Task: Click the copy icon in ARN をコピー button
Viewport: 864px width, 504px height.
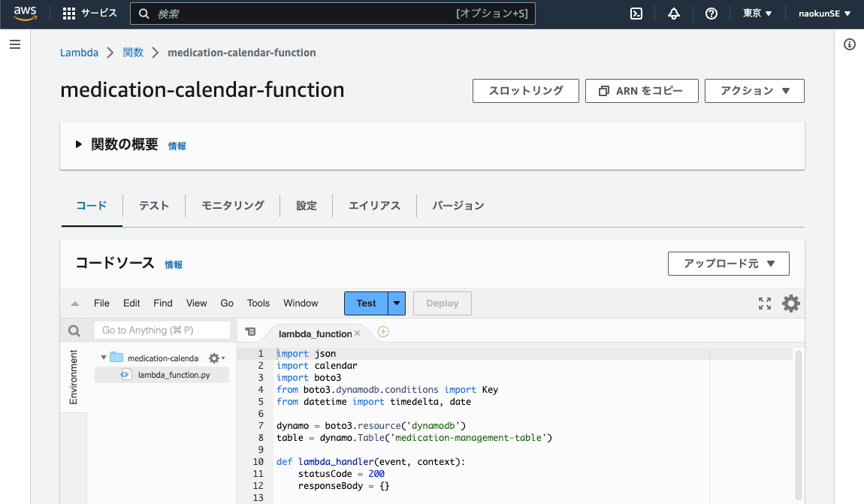Action: (x=604, y=91)
